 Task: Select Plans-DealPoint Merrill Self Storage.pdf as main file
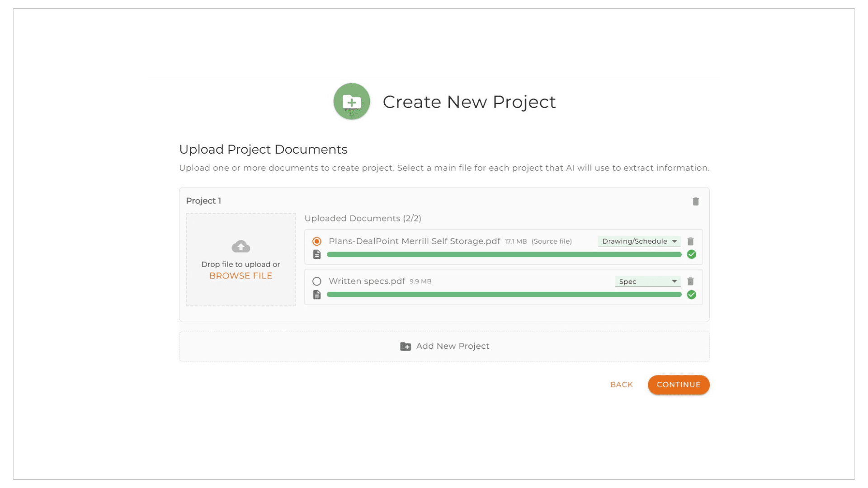tap(317, 241)
